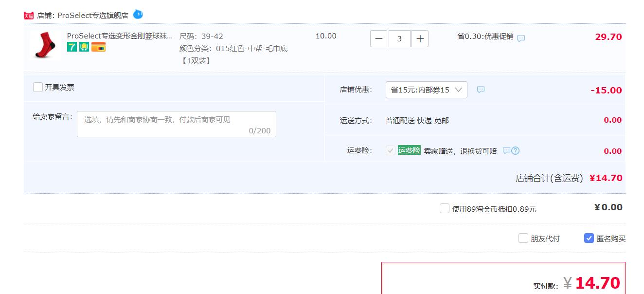
Task: Open the blue Wangwang chat icon
Action: [x=138, y=14]
